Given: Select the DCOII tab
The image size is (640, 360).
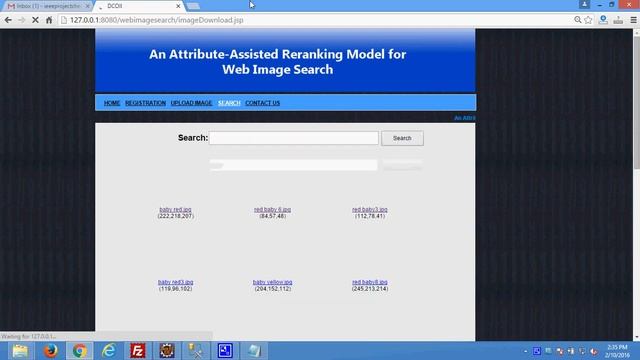Looking at the screenshot, I should 139,6.
